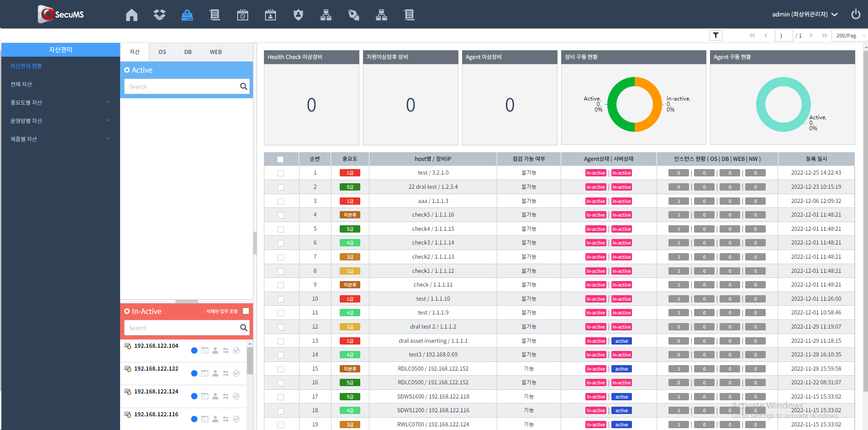Viewport: 868px width, 430px height.
Task: Check the checkbox for row 1 test / 3.2.1.0
Action: (x=281, y=173)
